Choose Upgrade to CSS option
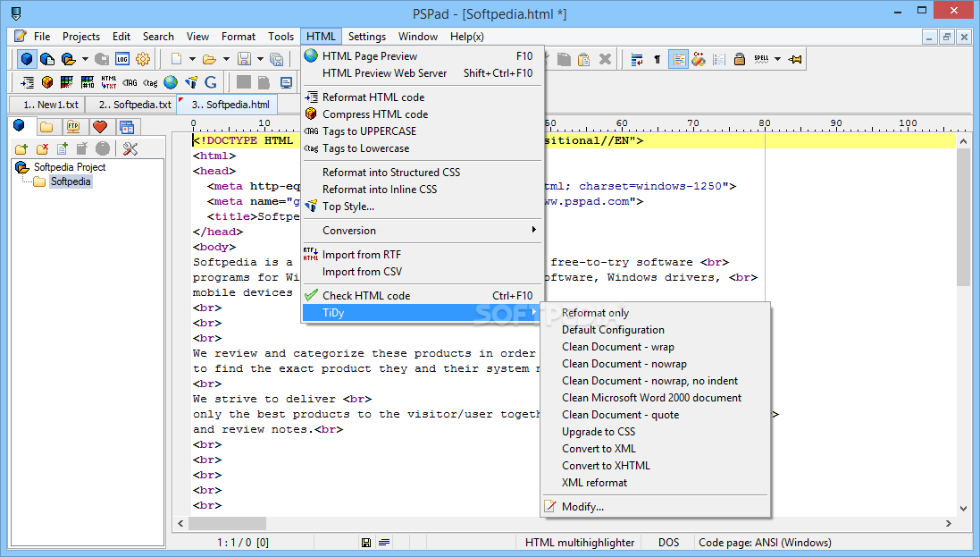The width and height of the screenshot is (980, 557). click(x=655, y=431)
